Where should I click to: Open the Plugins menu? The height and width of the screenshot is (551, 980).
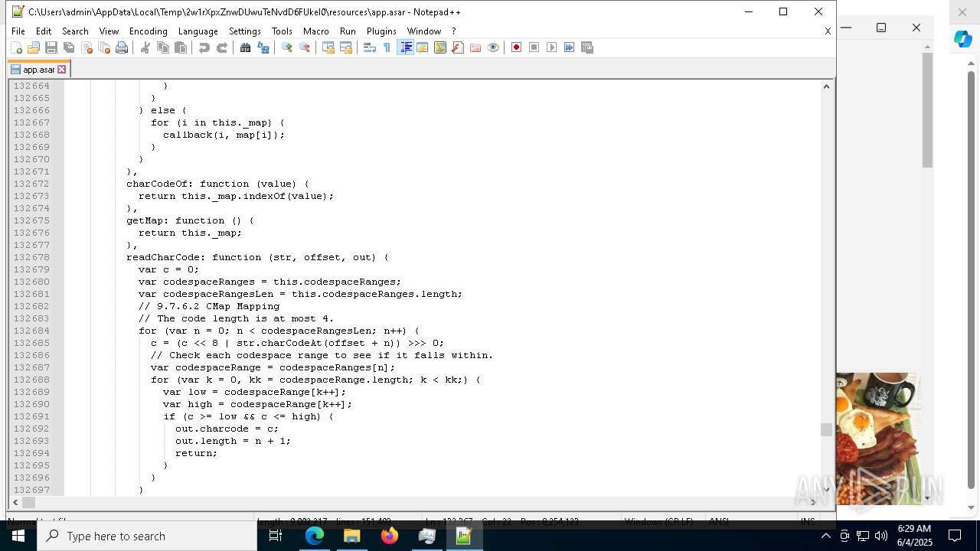point(381,31)
